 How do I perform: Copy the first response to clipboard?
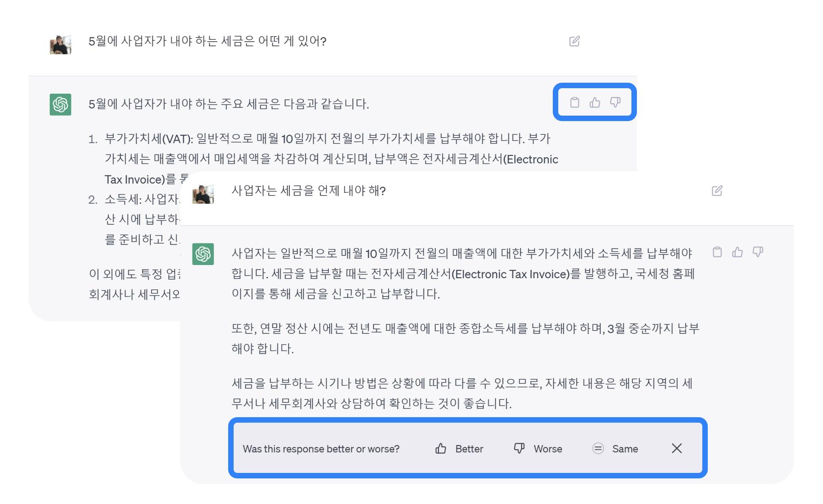point(575,102)
